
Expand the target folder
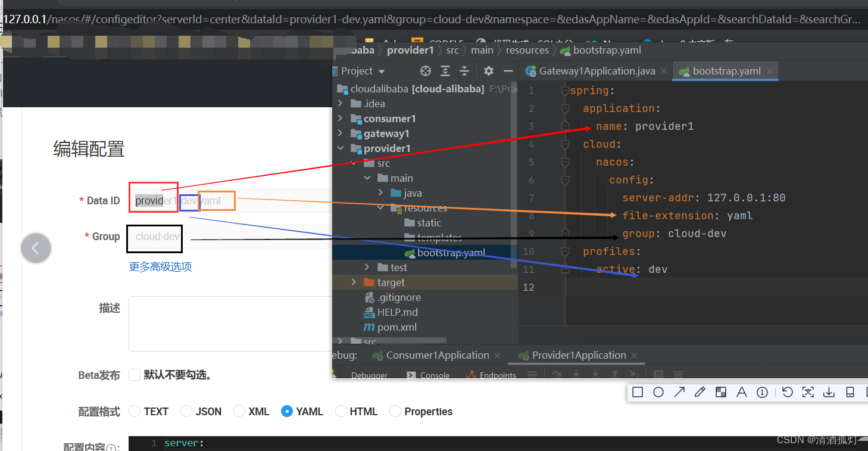[x=354, y=282]
